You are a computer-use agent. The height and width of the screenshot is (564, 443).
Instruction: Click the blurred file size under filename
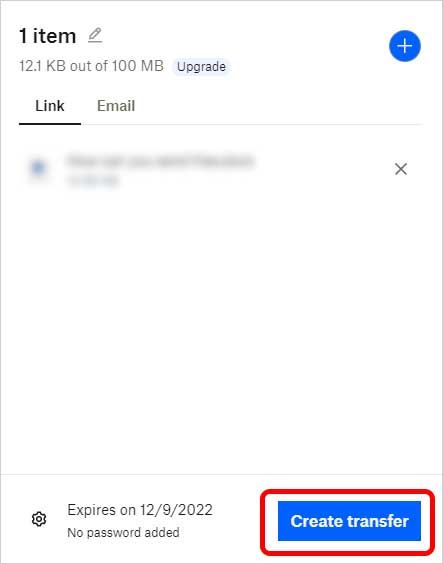tap(93, 181)
